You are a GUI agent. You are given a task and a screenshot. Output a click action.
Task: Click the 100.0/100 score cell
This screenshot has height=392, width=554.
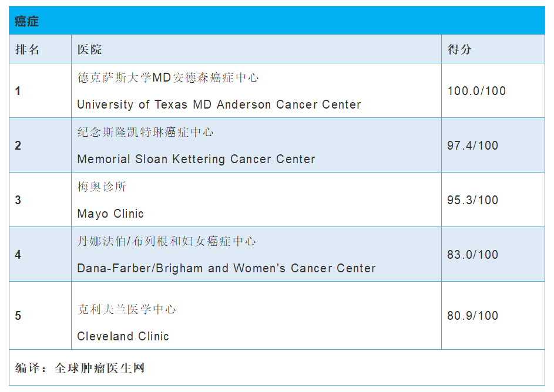(x=476, y=91)
